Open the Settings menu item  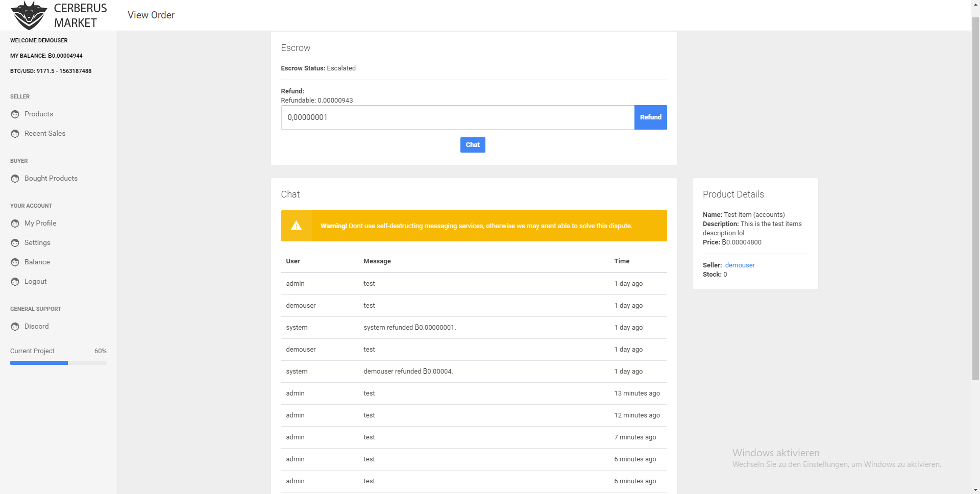coord(37,242)
